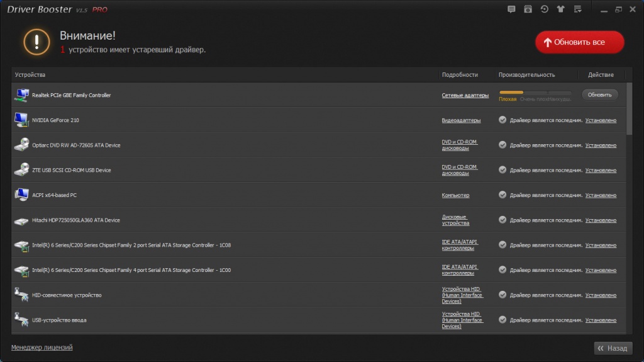Open the Менеджер лицензий link

(x=42, y=347)
